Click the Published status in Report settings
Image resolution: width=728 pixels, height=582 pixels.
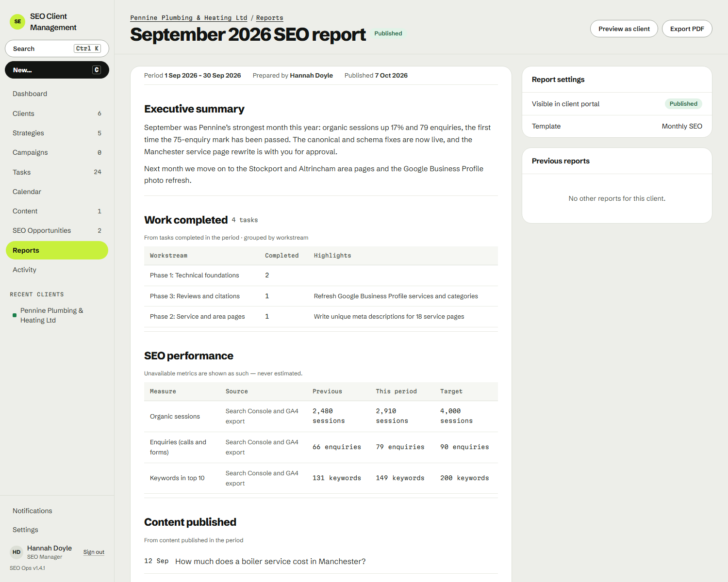683,104
